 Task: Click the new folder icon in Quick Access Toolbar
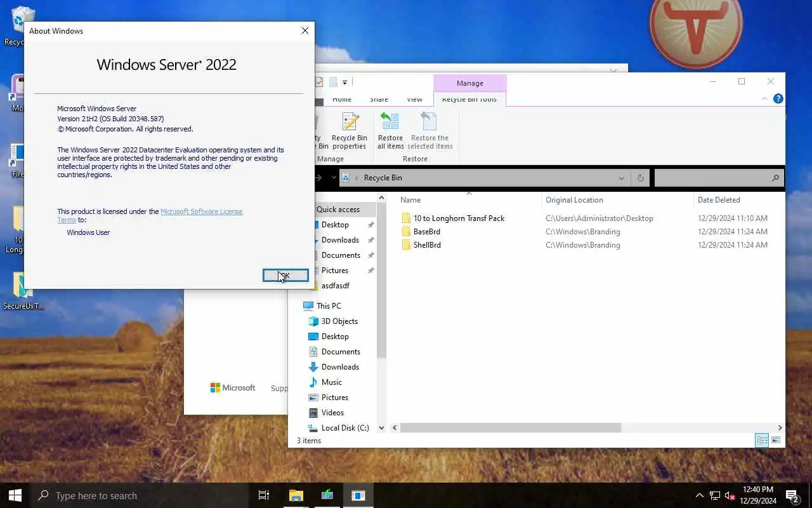[333, 82]
